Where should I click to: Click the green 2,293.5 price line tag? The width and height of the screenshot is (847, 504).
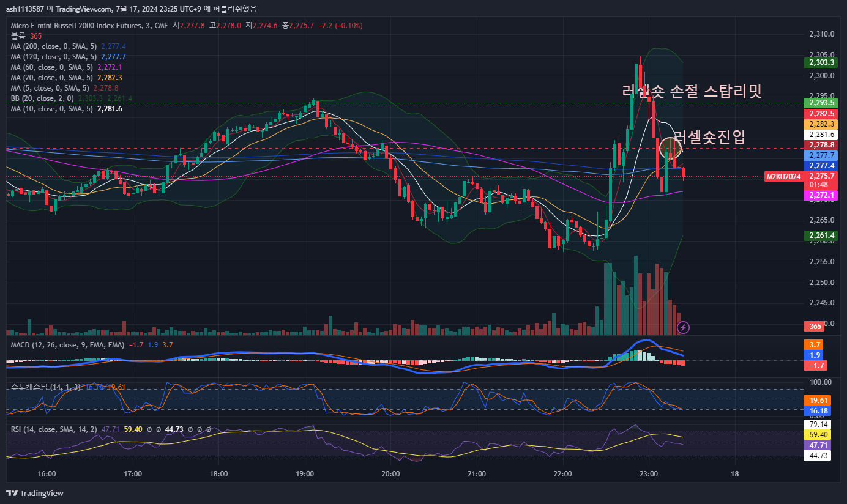click(x=821, y=103)
